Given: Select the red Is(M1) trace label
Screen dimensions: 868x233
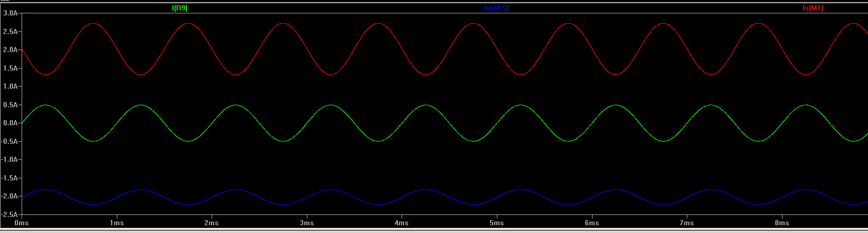Looking at the screenshot, I should pos(813,8).
